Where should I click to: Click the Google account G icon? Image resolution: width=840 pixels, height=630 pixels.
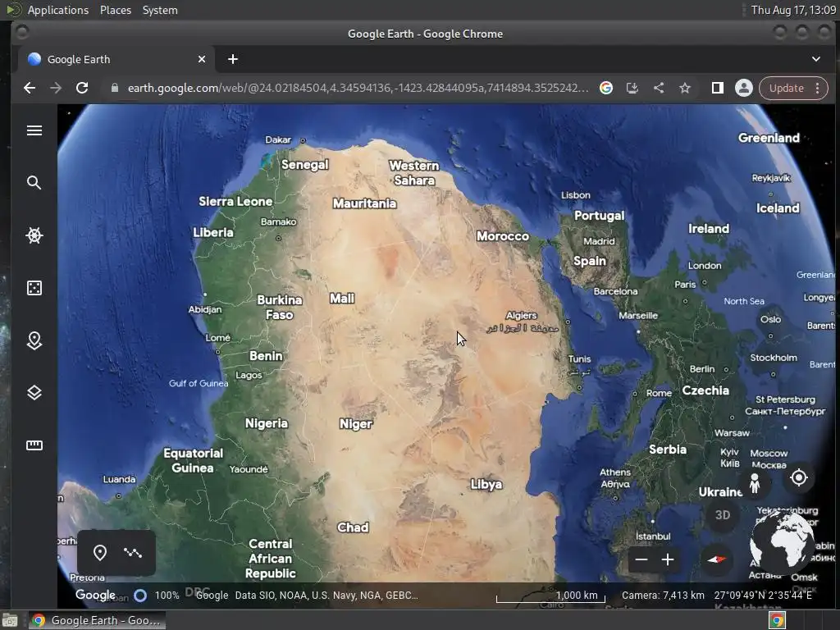pyautogui.click(x=606, y=88)
